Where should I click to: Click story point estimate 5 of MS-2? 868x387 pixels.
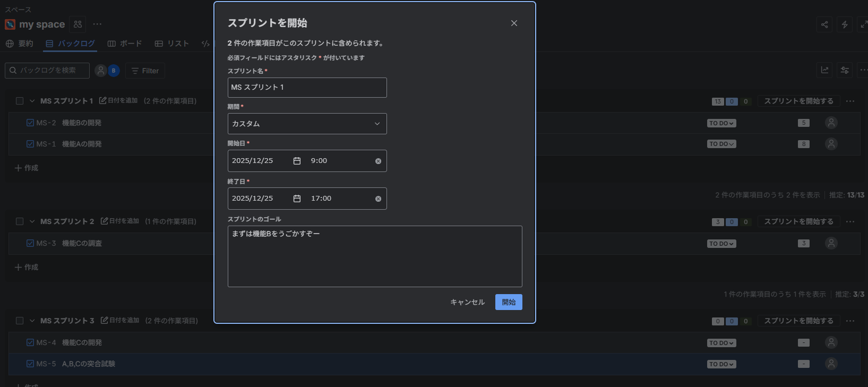click(x=804, y=123)
